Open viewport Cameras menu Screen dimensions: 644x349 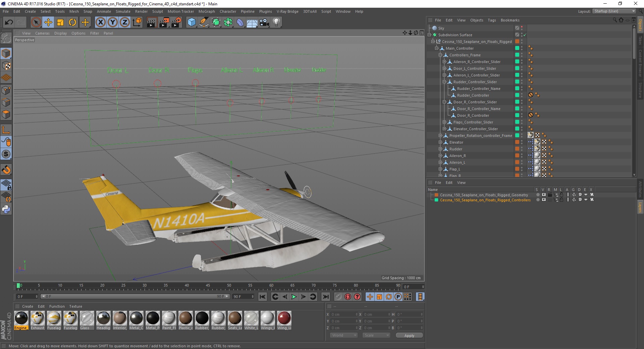42,33
